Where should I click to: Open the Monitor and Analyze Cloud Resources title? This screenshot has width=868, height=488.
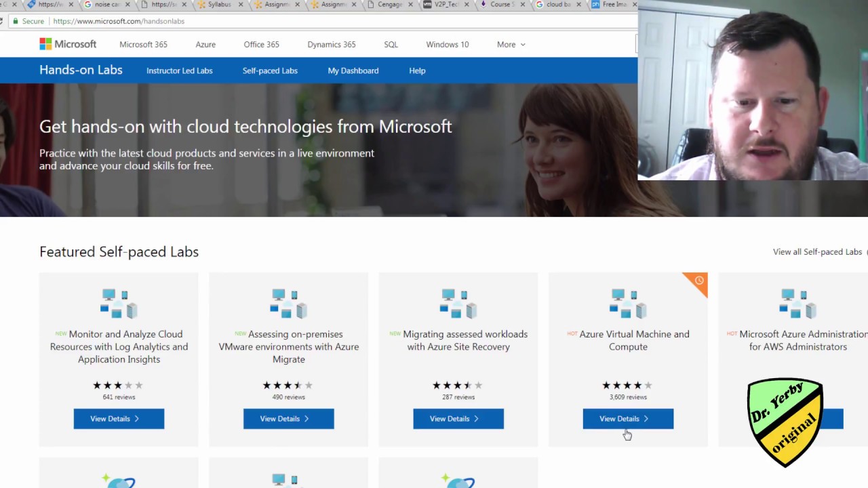tap(119, 347)
